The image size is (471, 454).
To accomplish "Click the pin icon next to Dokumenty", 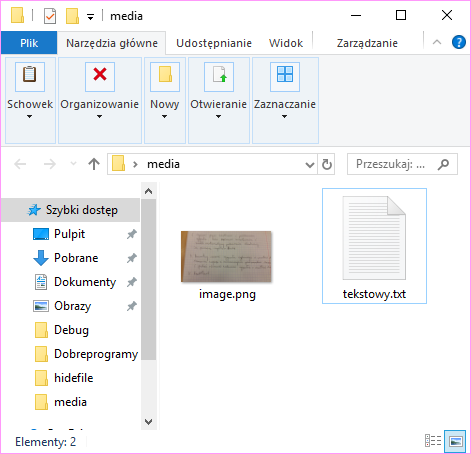I will coord(132,282).
